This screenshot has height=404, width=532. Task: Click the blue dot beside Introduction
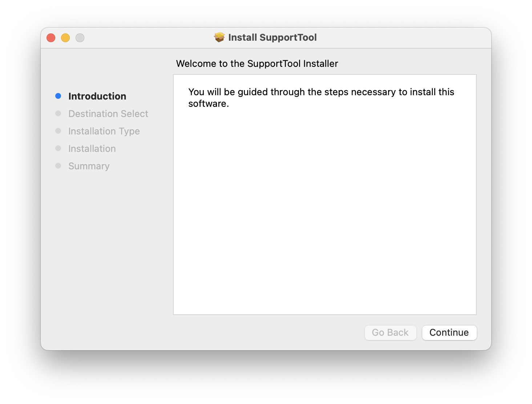[x=59, y=96]
